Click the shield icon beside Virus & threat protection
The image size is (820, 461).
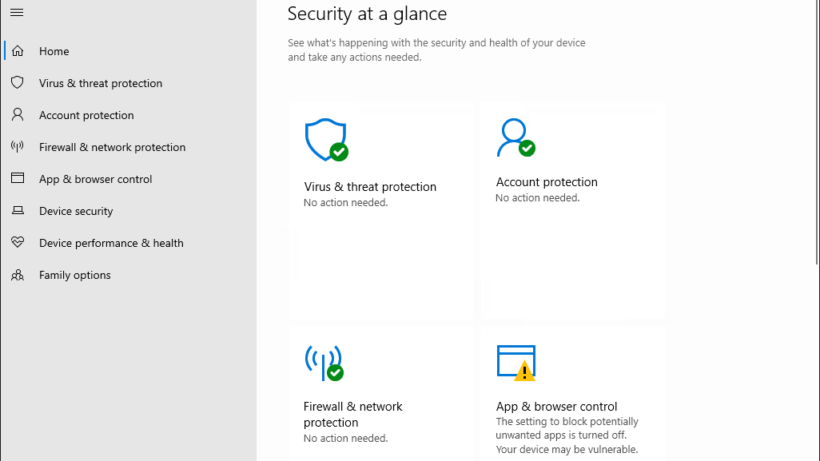[17, 83]
